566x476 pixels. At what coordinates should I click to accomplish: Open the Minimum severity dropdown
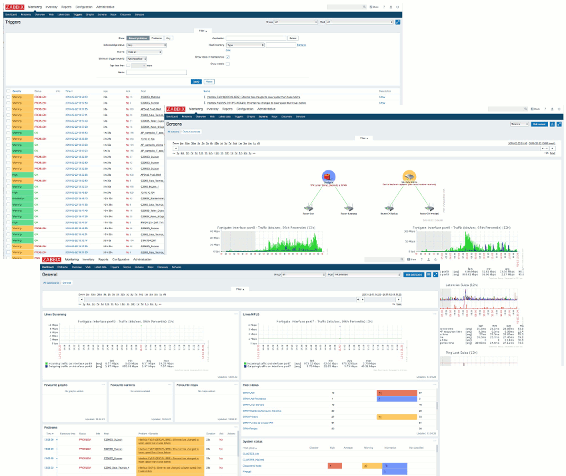click(x=136, y=59)
